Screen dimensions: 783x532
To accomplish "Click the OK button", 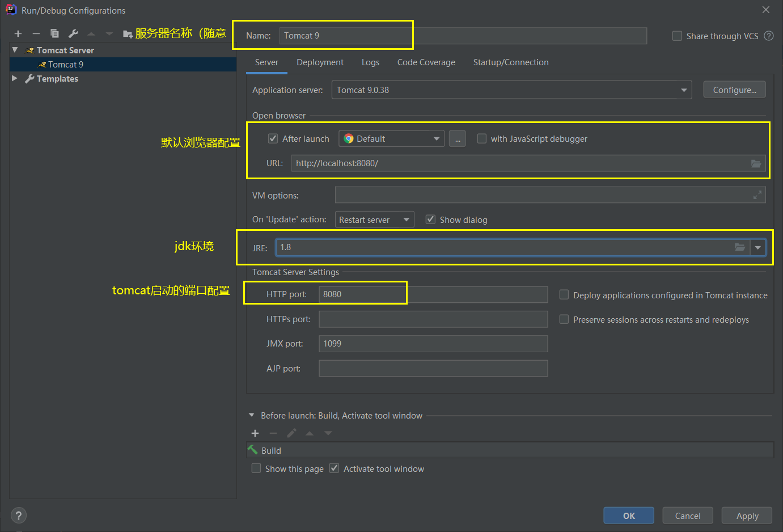I will (x=629, y=516).
